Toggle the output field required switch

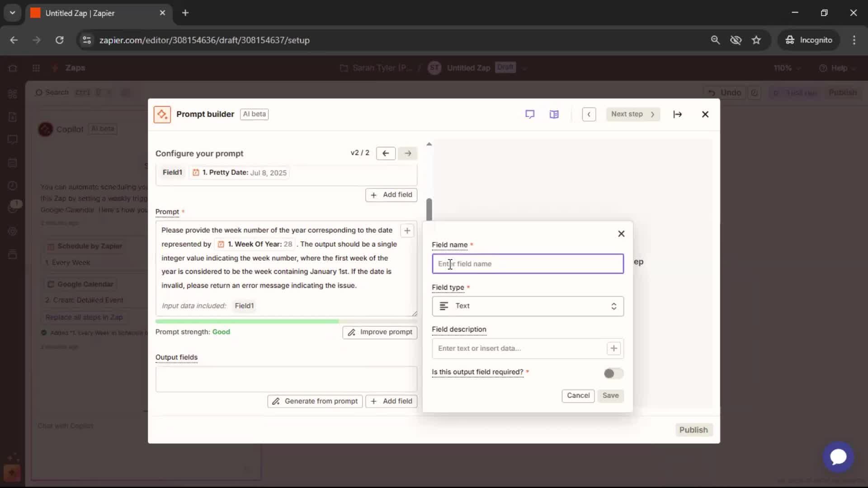click(x=613, y=373)
